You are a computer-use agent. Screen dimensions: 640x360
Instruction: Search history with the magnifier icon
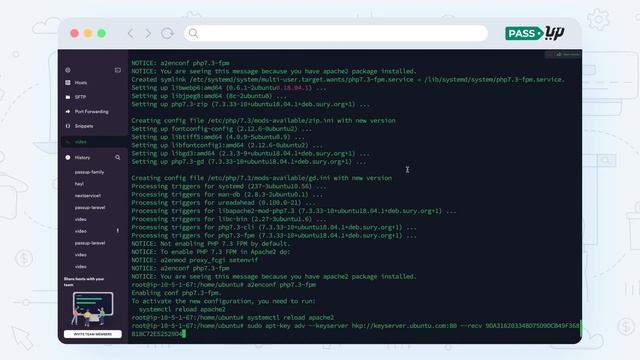point(118,158)
